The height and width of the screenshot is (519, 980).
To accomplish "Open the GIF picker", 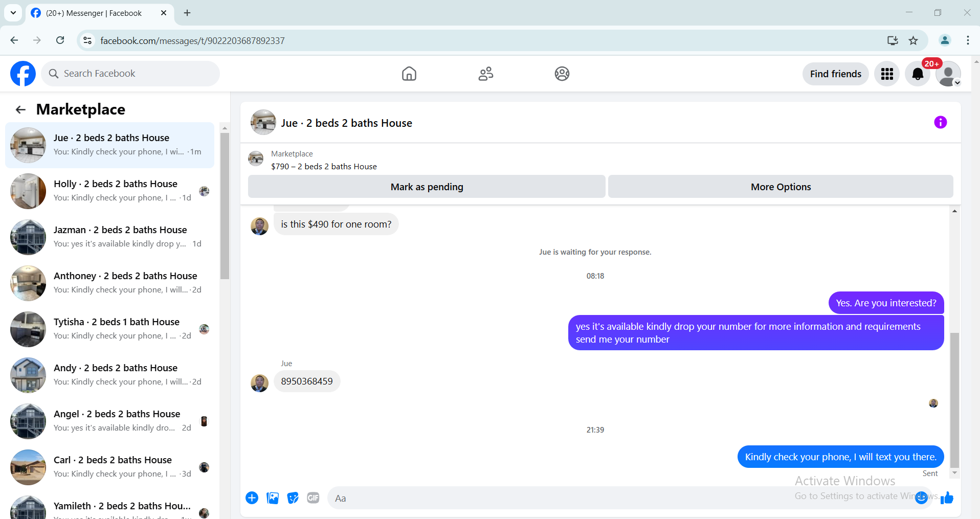I will (313, 498).
